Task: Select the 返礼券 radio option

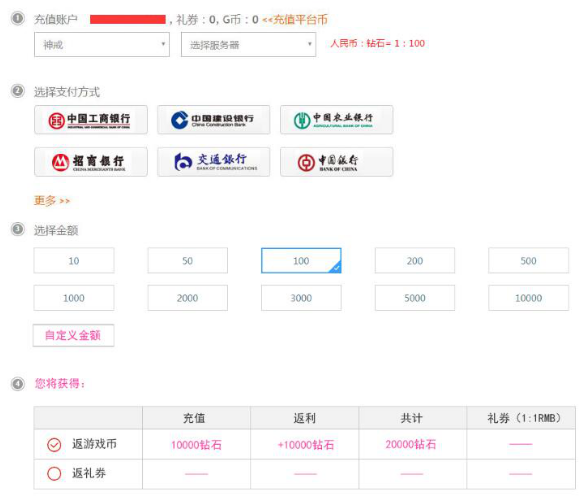Action: click(x=54, y=474)
